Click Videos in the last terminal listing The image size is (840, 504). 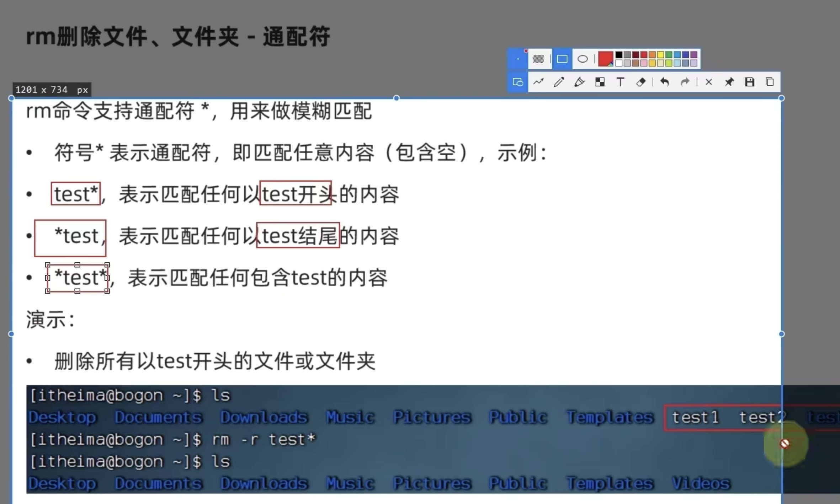click(x=701, y=483)
